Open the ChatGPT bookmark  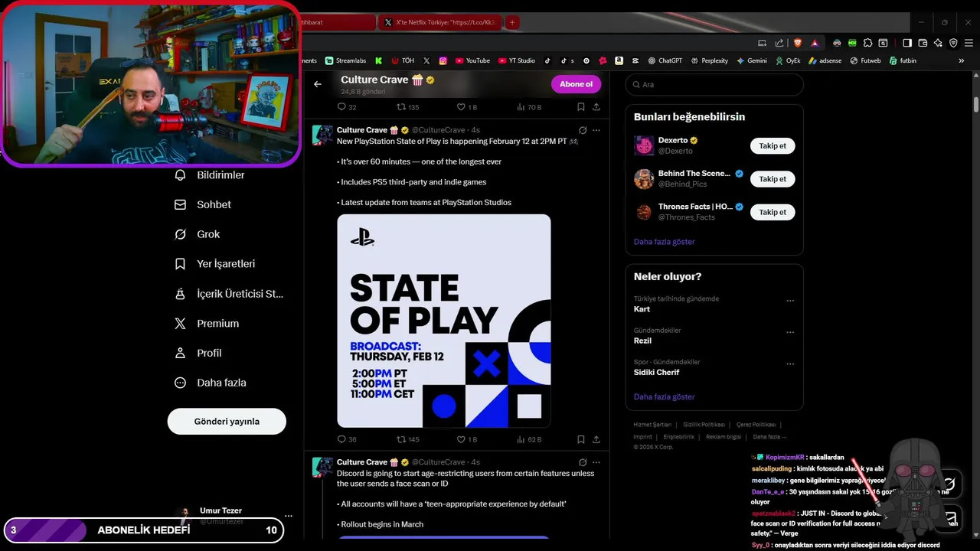click(665, 60)
